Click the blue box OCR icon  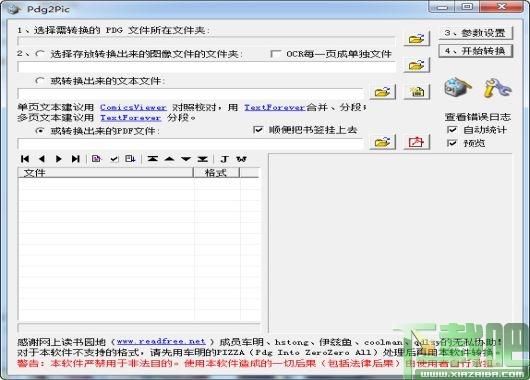458,88
